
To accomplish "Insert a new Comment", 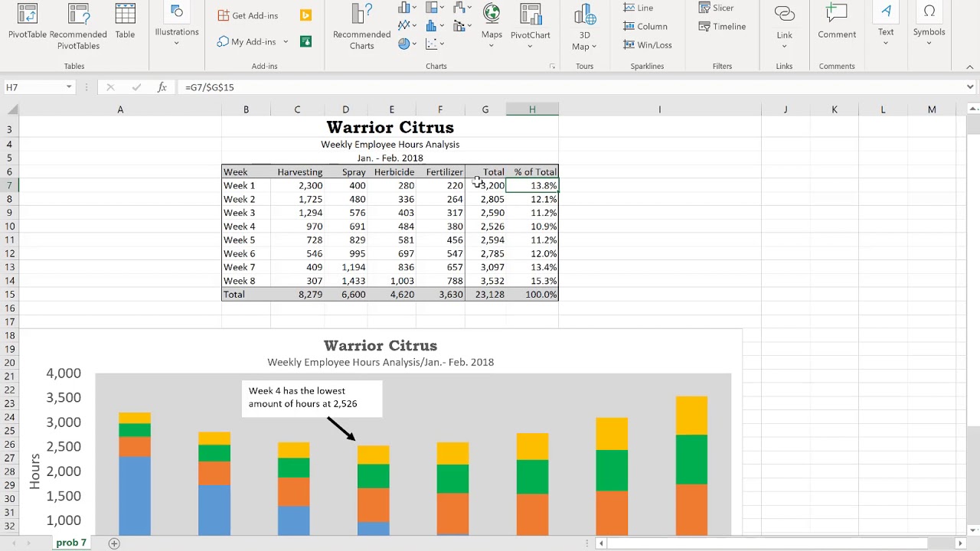I will coord(837,23).
